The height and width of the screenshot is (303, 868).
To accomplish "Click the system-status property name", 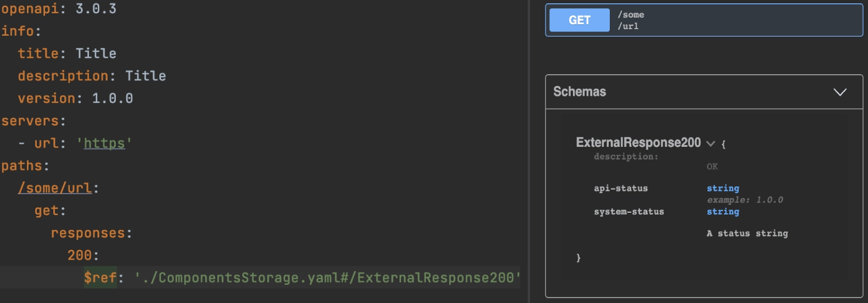I will click(x=629, y=212).
